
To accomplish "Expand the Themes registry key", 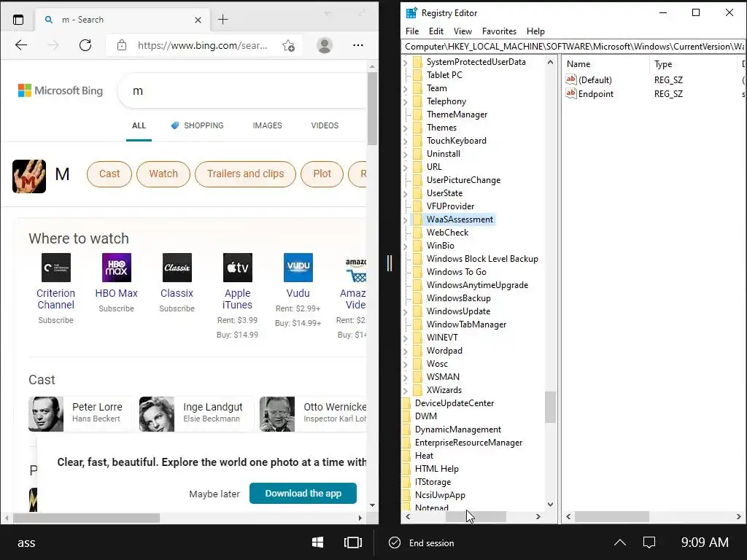I will pos(406,128).
